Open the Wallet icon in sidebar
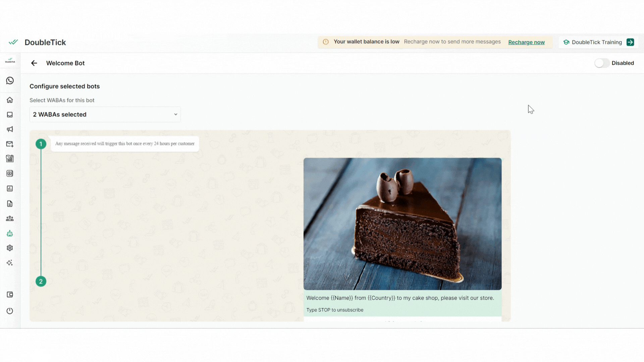644x362 pixels. tap(10, 295)
